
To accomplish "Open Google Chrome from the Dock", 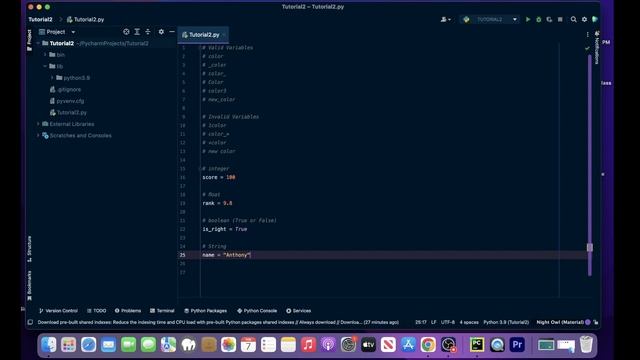I will pyautogui.click(x=428, y=344).
